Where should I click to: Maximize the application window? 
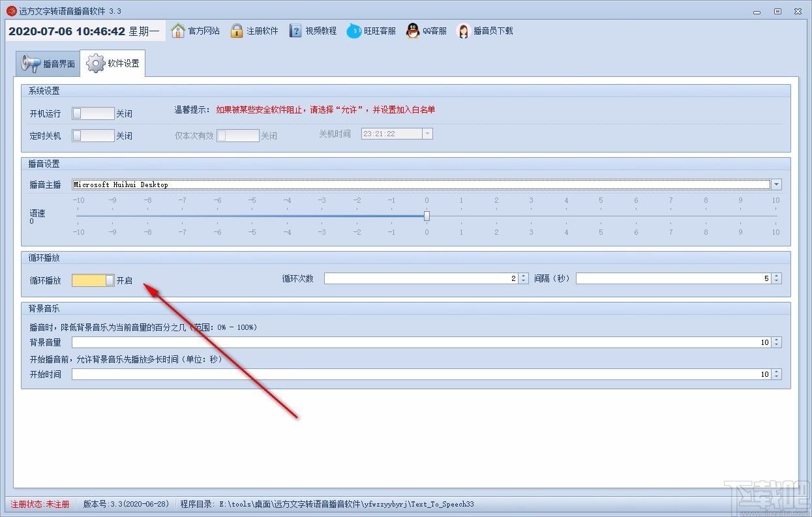click(777, 11)
